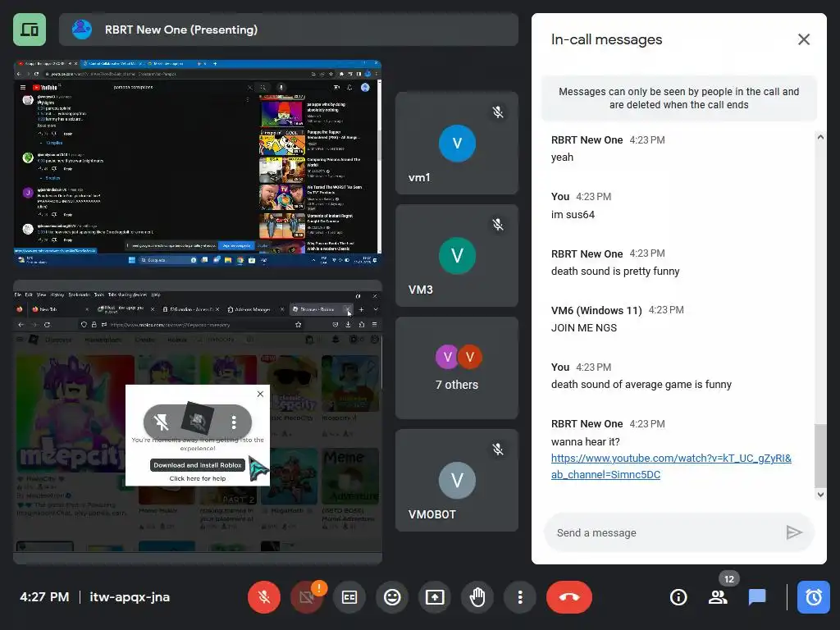The height and width of the screenshot is (630, 840).
Task: Click the upper YouTube presentation thumbnail
Action: [x=197, y=163]
